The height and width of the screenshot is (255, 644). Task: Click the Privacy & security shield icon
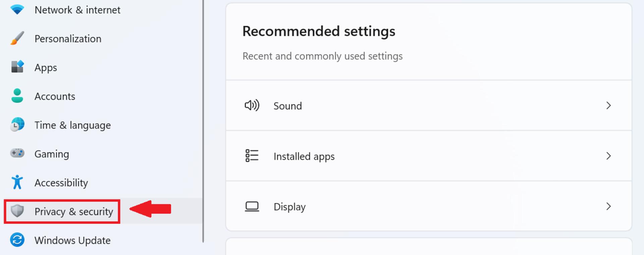click(x=17, y=211)
